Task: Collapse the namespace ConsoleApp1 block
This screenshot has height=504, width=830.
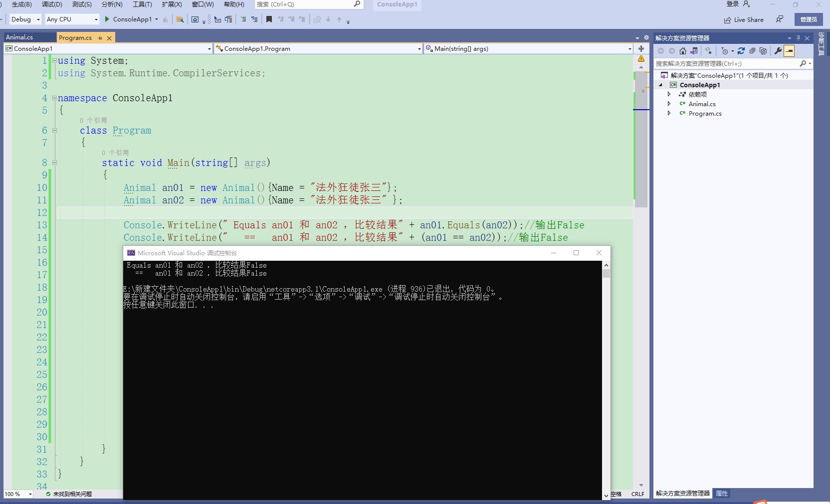Action: [x=55, y=98]
